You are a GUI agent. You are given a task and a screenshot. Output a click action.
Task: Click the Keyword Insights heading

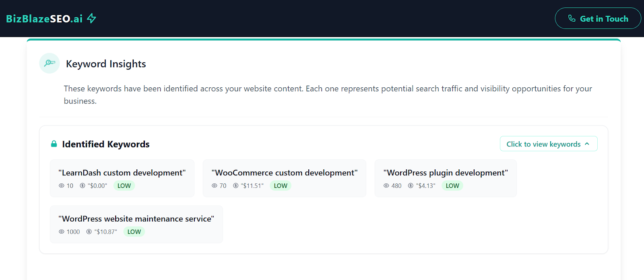(x=106, y=64)
